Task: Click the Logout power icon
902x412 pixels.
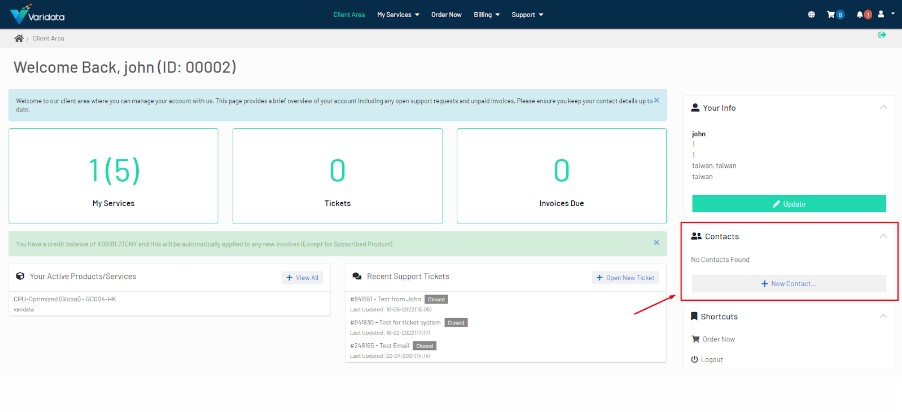Action: [694, 359]
